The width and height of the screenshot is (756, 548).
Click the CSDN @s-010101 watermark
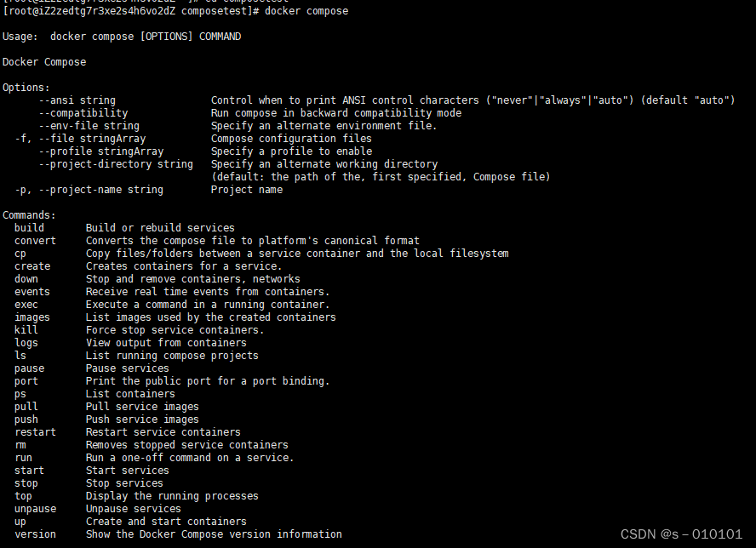tap(681, 534)
